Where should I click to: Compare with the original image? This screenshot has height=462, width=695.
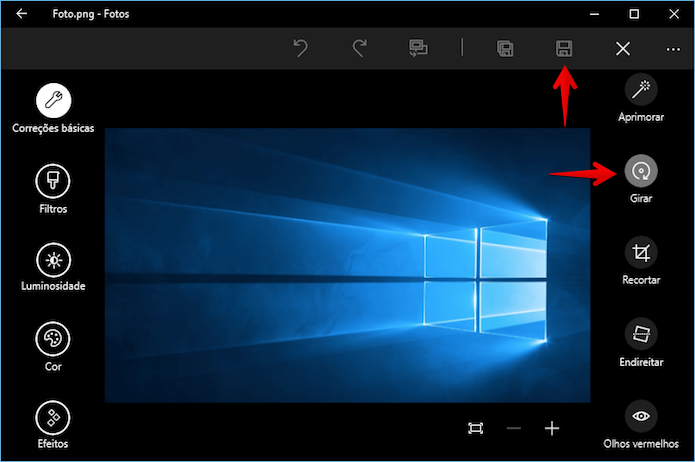(x=418, y=48)
